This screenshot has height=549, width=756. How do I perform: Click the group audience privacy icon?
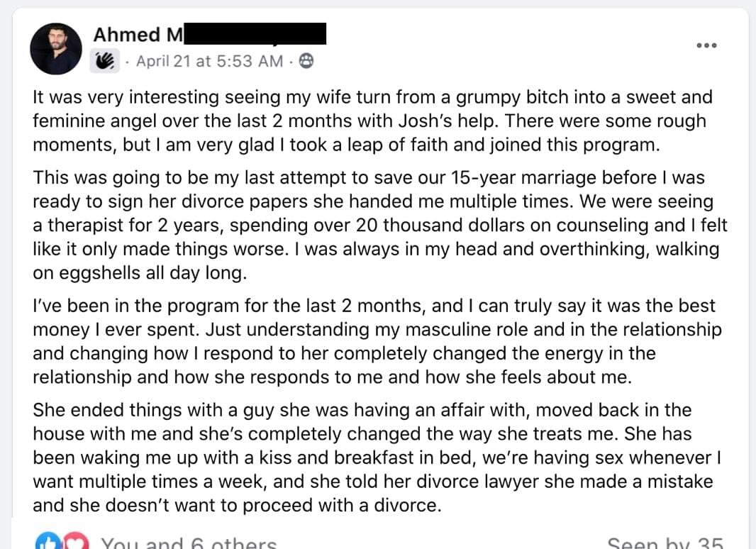pos(306,62)
